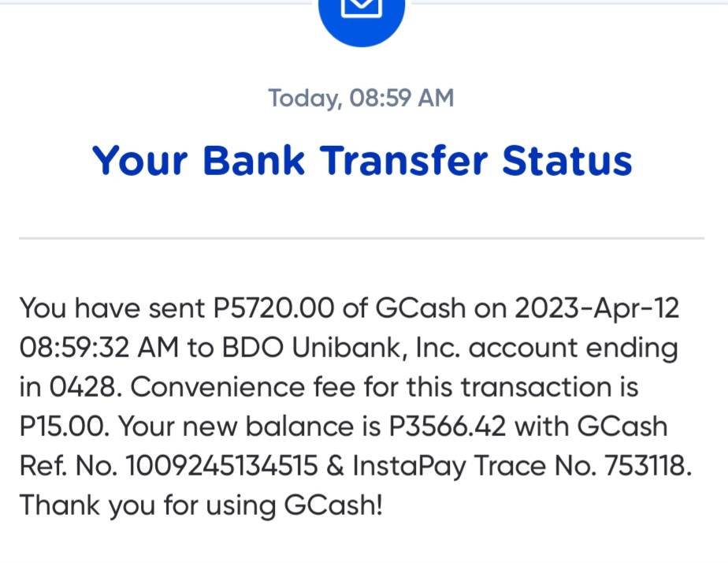Click the "Thank you for using GCash!" line
This screenshot has height=563, width=728.
[x=201, y=505]
